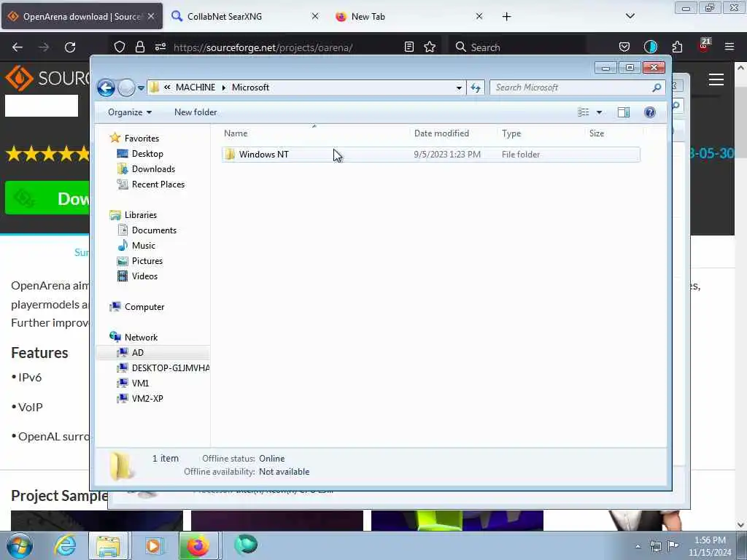Image resolution: width=747 pixels, height=560 pixels.
Task: Sort by Size column header
Action: 614,133
